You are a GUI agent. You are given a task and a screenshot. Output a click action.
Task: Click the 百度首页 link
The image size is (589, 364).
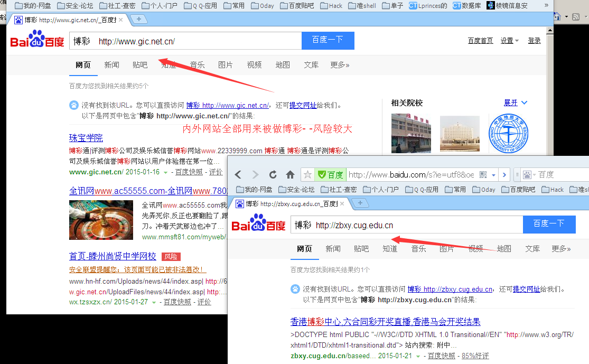pyautogui.click(x=480, y=41)
